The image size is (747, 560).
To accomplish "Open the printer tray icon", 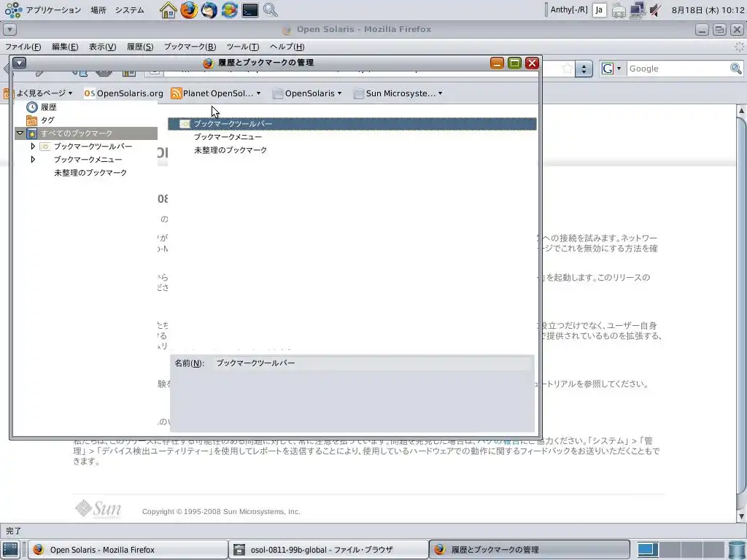I will click(x=619, y=10).
